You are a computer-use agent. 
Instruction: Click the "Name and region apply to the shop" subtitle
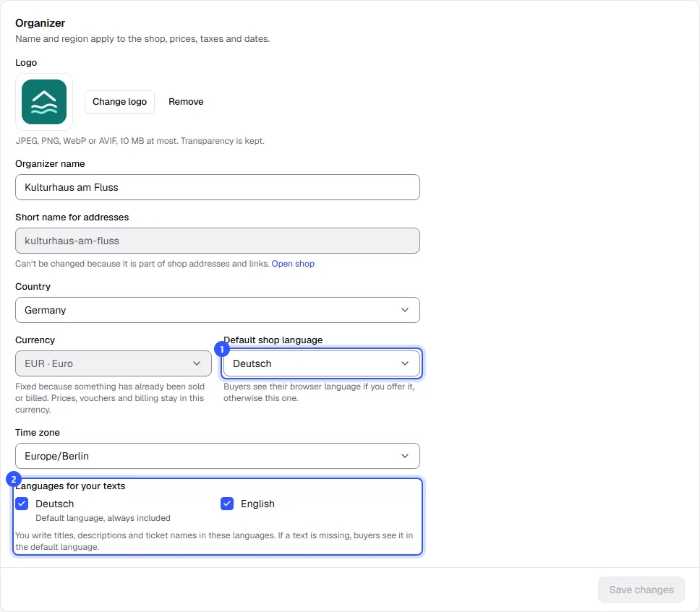click(143, 39)
